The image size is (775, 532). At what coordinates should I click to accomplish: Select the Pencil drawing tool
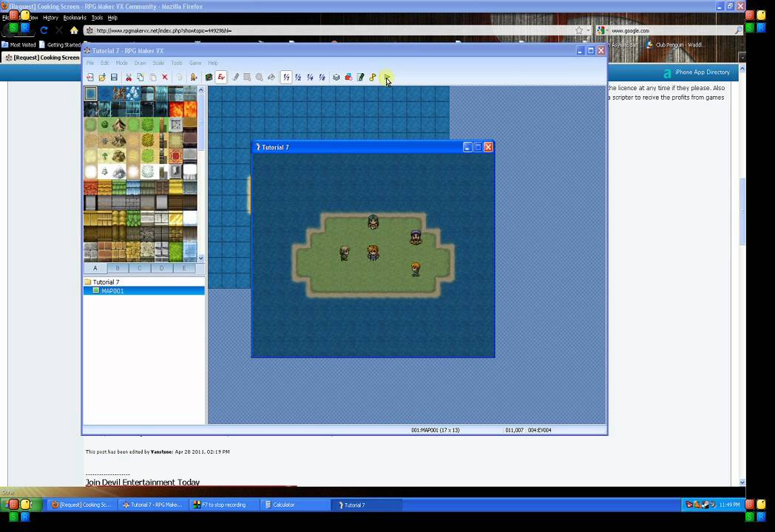click(235, 78)
